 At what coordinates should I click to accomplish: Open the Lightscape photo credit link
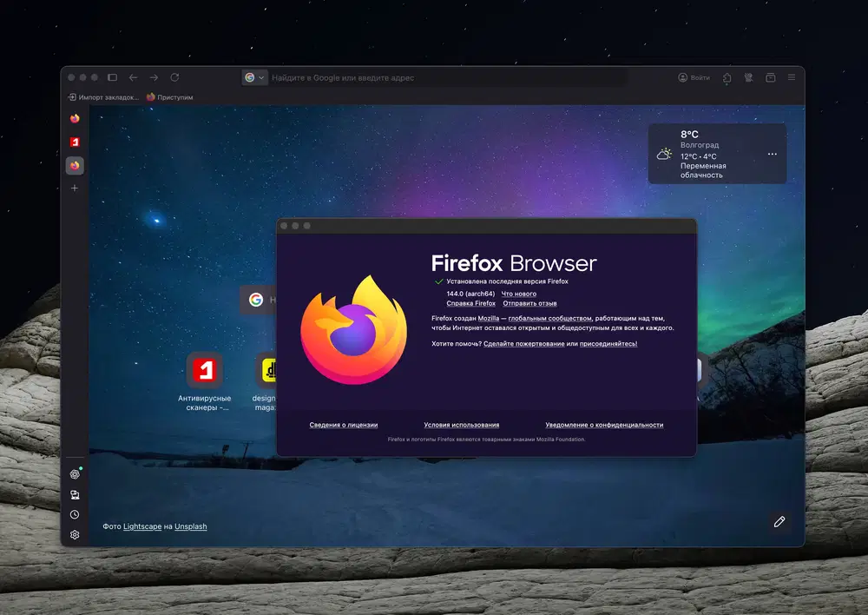click(x=142, y=526)
